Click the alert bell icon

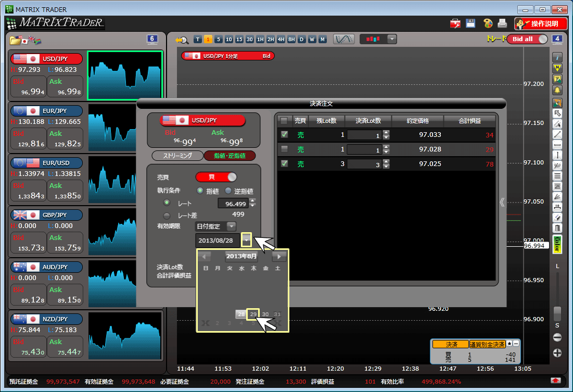[x=557, y=90]
